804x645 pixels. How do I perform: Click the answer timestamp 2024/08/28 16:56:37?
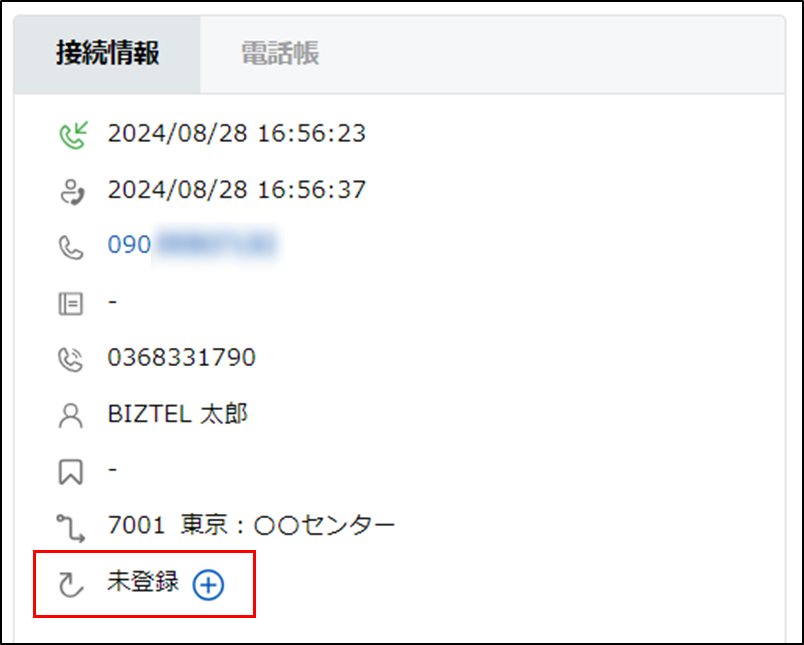[x=236, y=189]
